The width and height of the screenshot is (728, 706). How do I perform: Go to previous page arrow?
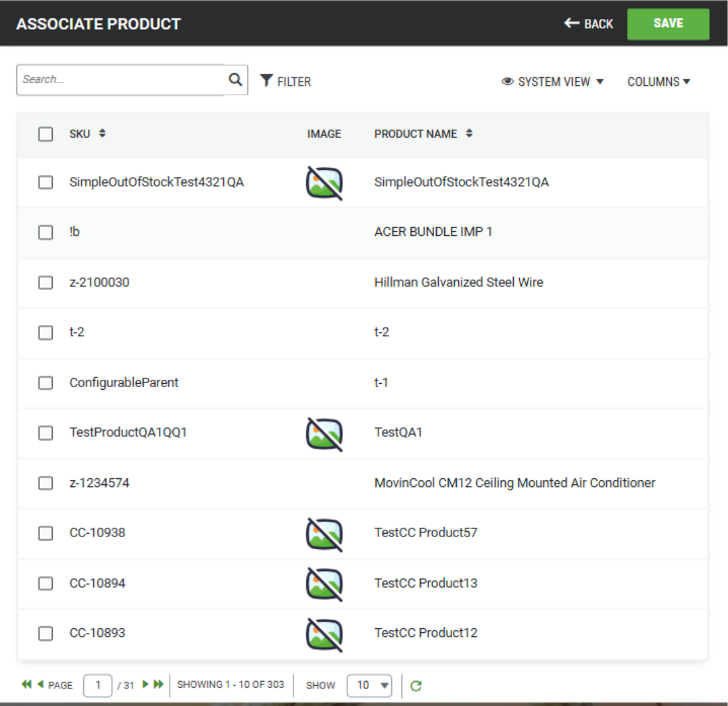coord(41,684)
